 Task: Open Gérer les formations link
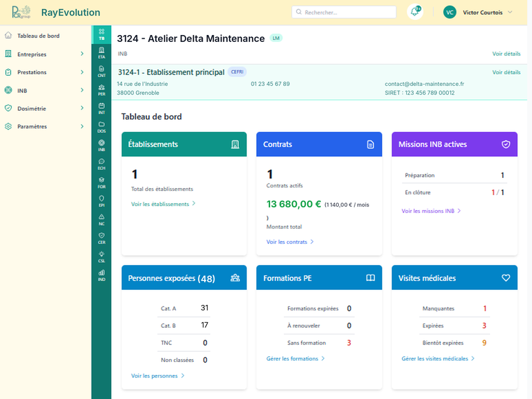296,358
